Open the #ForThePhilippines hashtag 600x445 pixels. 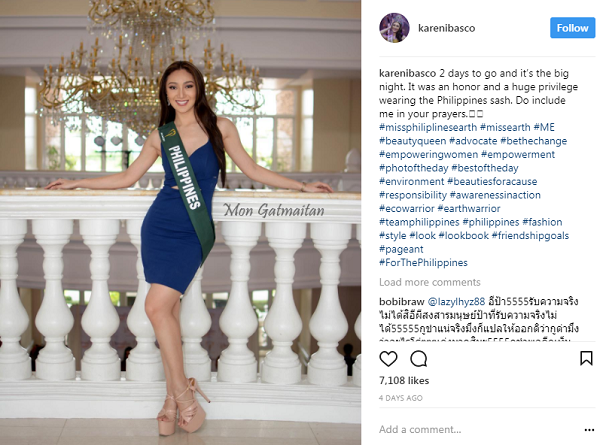pyautogui.click(x=423, y=262)
